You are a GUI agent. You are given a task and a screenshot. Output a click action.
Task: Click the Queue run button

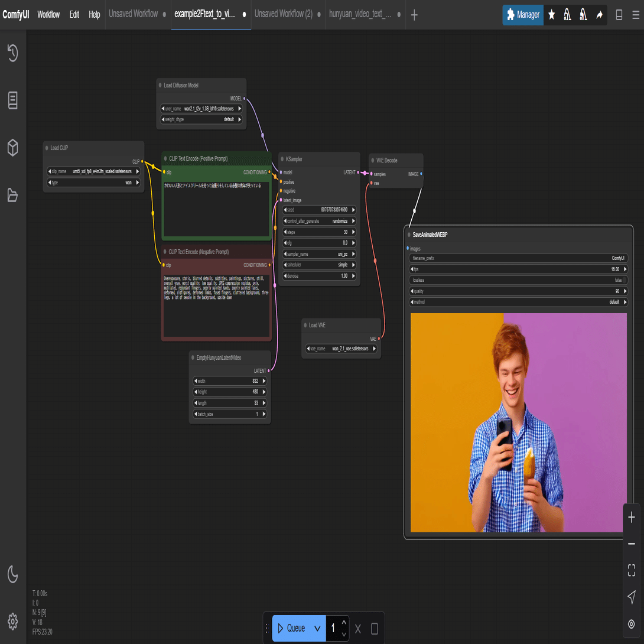tap(292, 629)
